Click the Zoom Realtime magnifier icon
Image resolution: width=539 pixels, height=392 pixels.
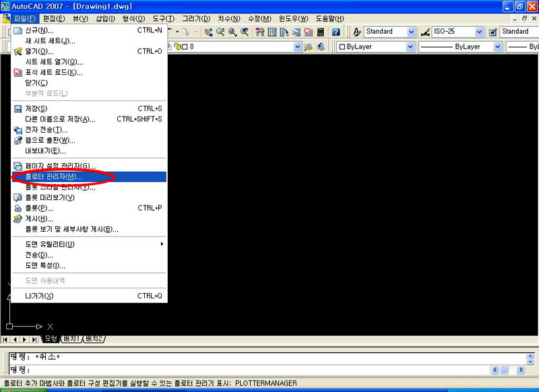pos(220,32)
